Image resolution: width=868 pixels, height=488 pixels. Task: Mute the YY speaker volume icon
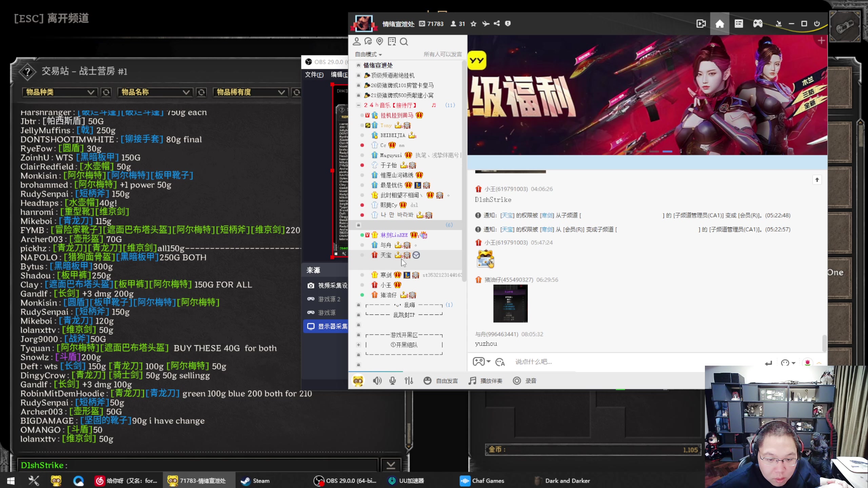tap(377, 381)
